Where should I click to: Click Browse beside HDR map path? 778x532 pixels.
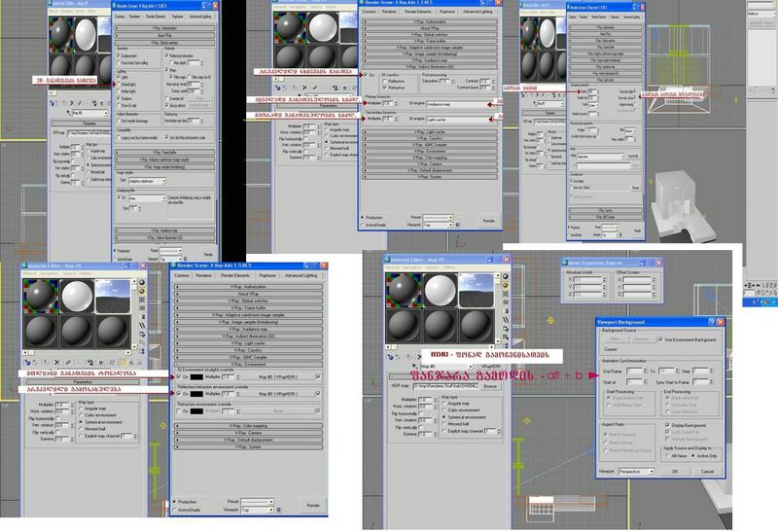[490, 385]
